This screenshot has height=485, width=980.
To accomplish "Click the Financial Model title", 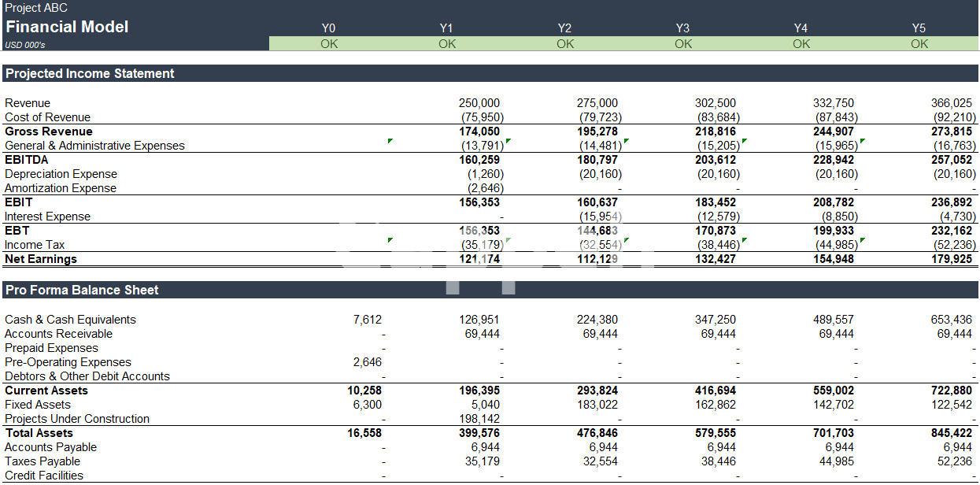I will coord(67,27).
